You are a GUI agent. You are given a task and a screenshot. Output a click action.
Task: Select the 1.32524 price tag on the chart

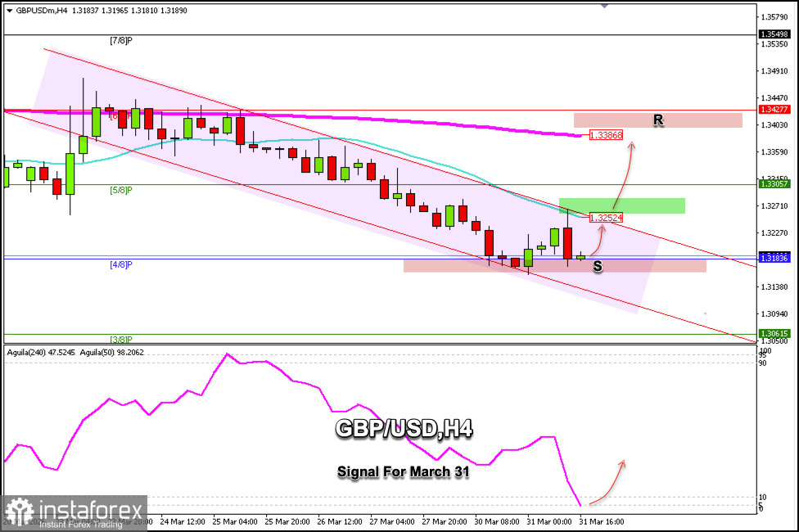click(x=604, y=216)
